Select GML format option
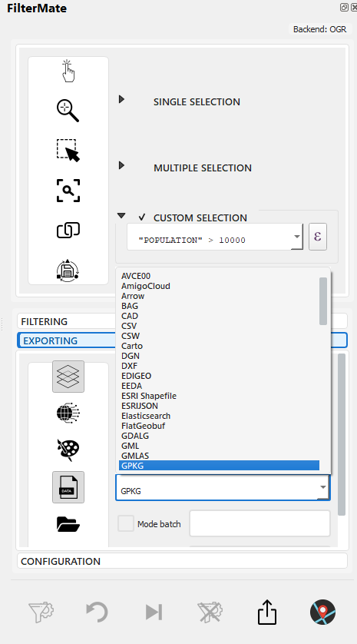357x644 pixels. [219, 446]
